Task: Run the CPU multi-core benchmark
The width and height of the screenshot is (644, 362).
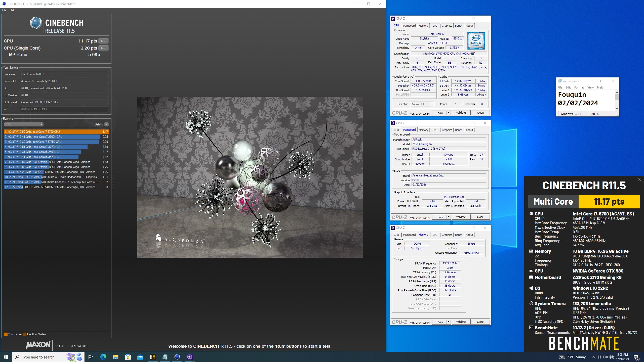Action: coord(103,41)
